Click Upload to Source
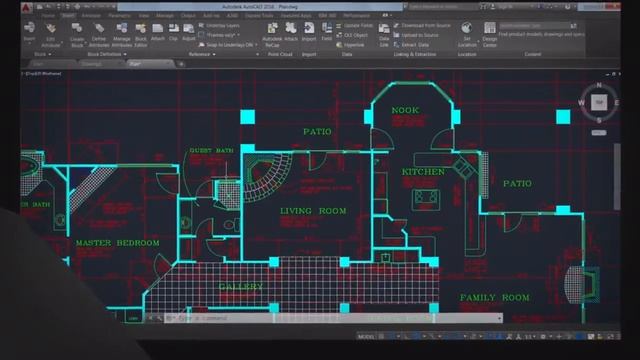Viewport: 640px width, 360px height. 416,35
